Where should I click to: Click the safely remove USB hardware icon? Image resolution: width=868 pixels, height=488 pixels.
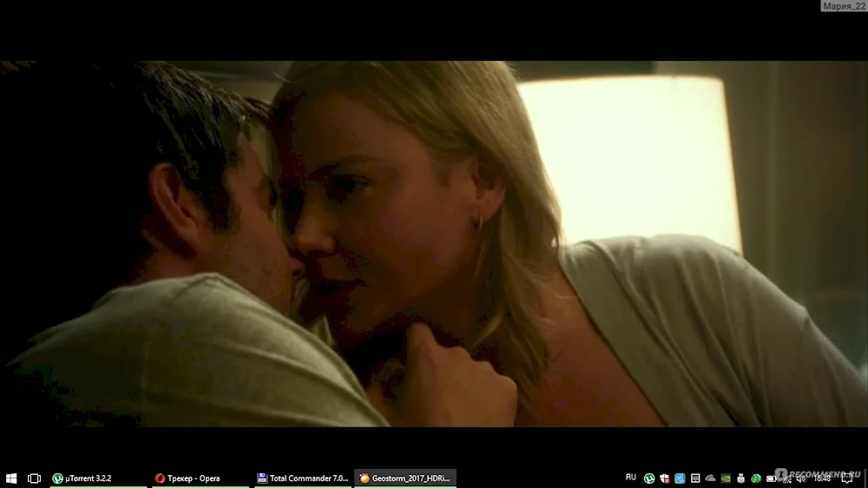[x=740, y=478]
